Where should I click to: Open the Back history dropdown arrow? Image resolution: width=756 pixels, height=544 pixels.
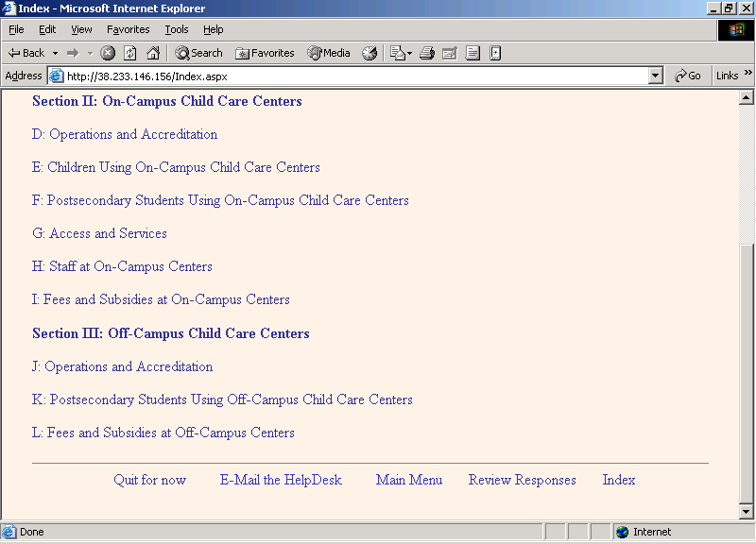[55, 53]
